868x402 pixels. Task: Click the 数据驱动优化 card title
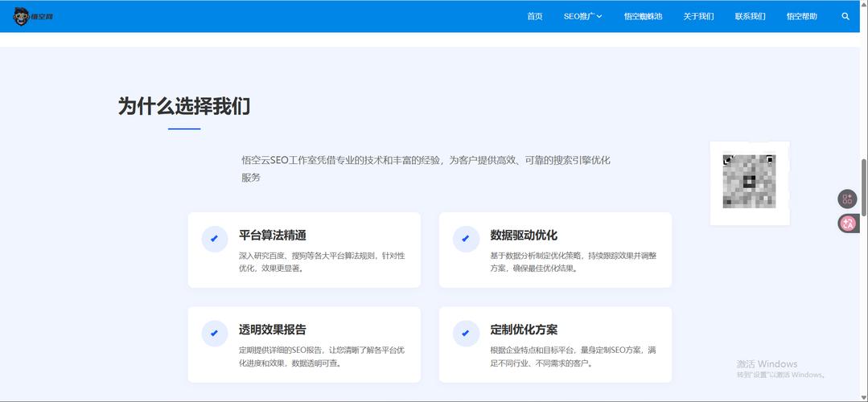point(524,235)
